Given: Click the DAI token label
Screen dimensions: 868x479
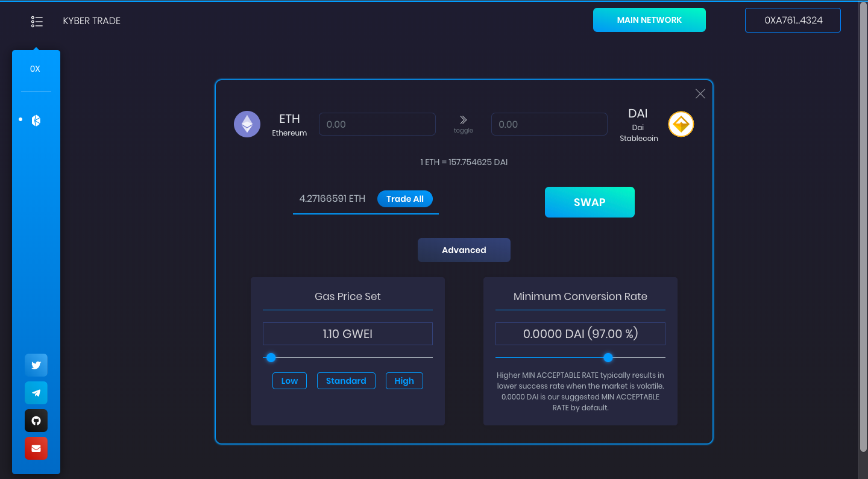Looking at the screenshot, I should click(638, 113).
